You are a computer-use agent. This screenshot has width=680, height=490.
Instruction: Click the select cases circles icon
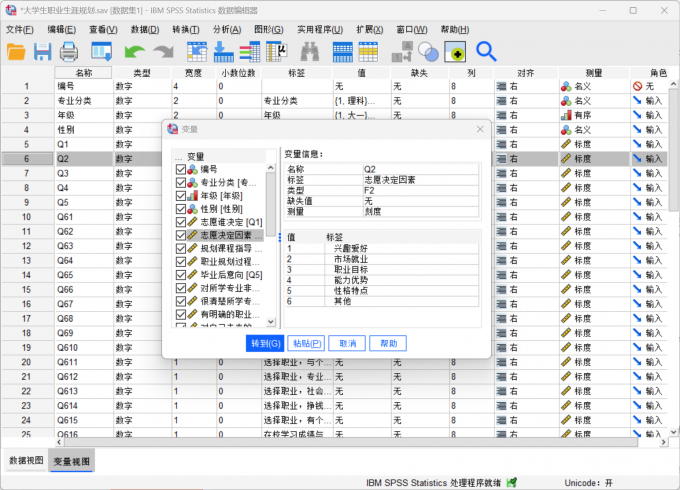point(428,52)
